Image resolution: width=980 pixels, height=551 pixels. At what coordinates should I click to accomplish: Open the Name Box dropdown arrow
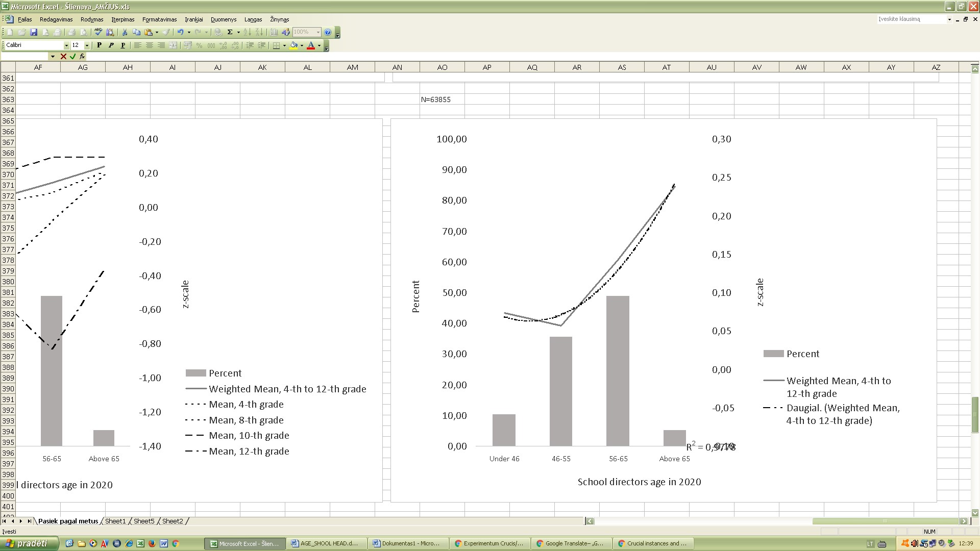click(x=52, y=57)
